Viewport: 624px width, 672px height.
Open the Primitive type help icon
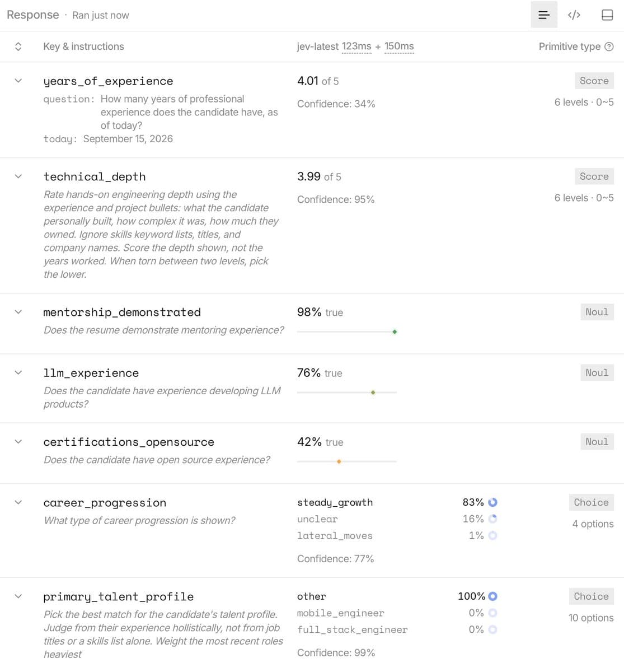point(609,46)
